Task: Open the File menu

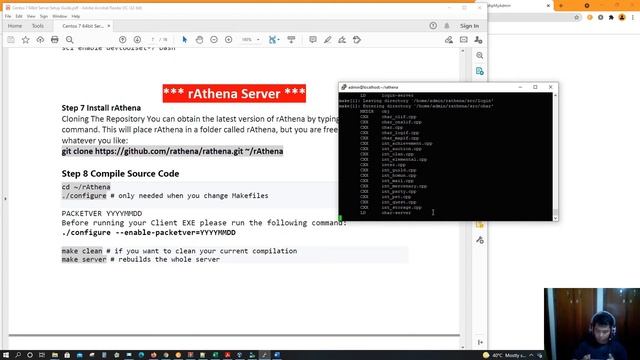Action: click(8, 16)
